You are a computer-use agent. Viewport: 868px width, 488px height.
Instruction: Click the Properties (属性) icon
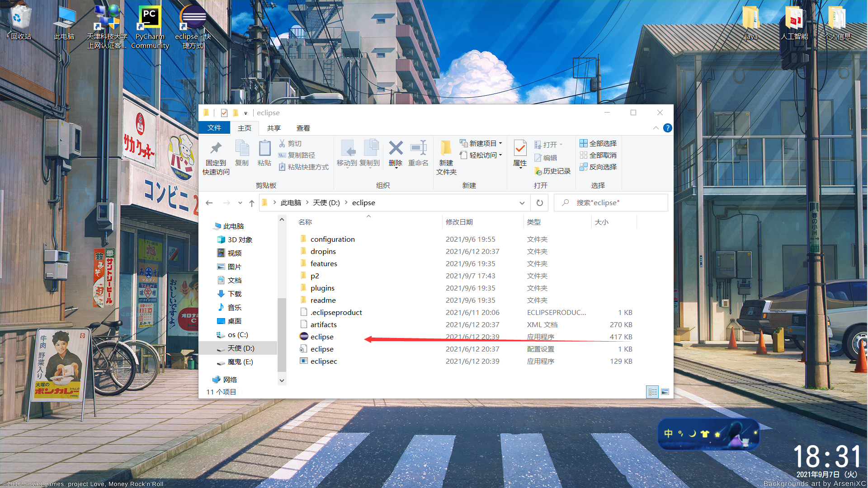pyautogui.click(x=520, y=148)
